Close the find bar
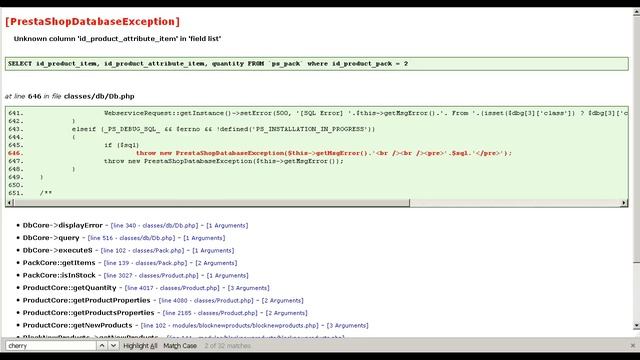Screen dimensions: 640x360 point(633,346)
